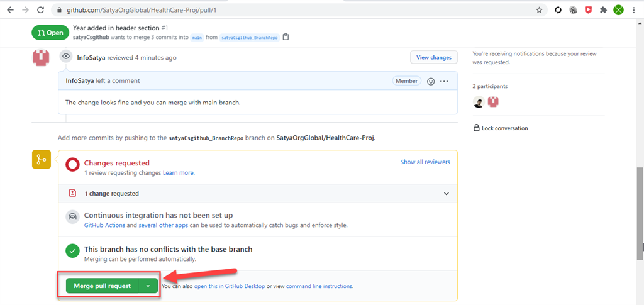644x305 pixels.
Task: Click InfoSatya's pink avatar beside the review
Action: (41, 57)
